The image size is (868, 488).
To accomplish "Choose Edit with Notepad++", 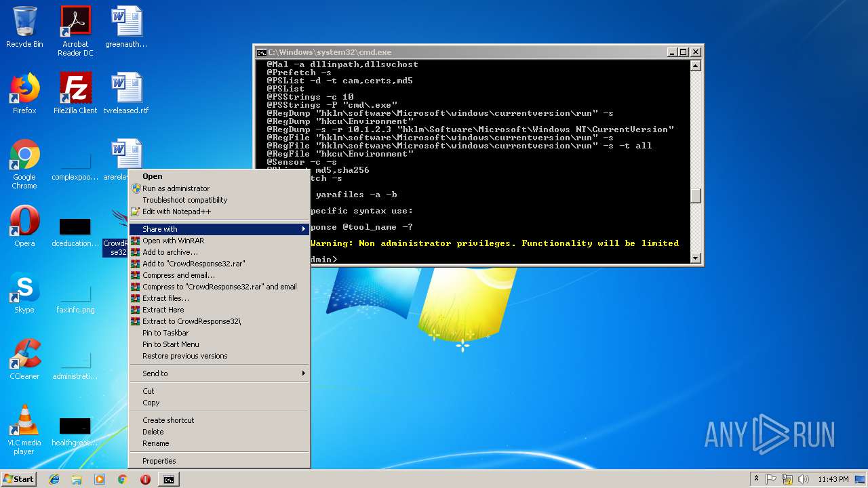I will point(220,211).
